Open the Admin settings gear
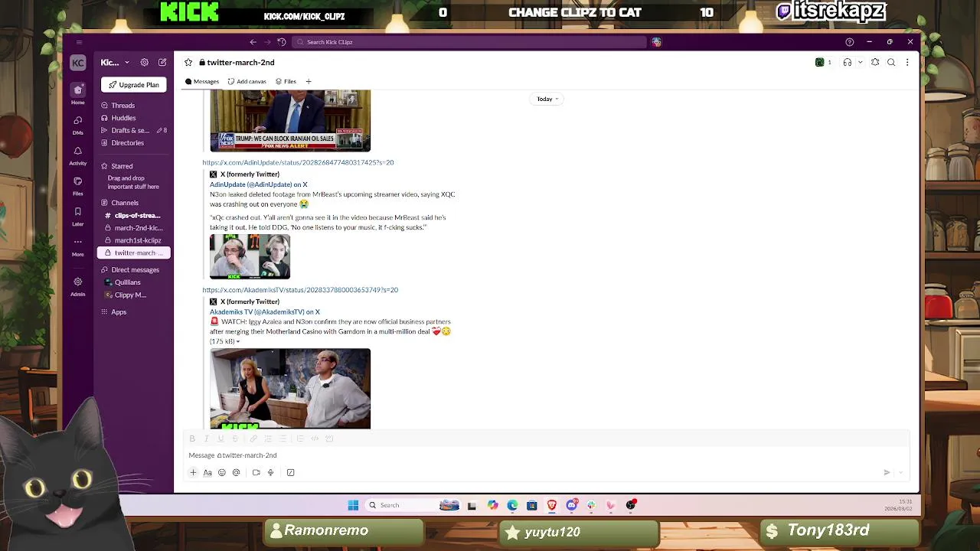This screenshot has width=980, height=551. coord(77,286)
